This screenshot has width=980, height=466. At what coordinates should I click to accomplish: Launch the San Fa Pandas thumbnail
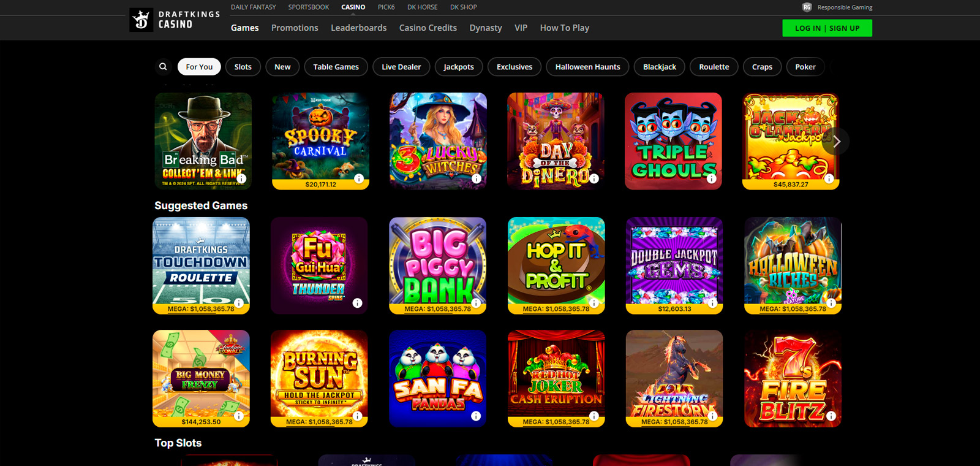pos(438,378)
